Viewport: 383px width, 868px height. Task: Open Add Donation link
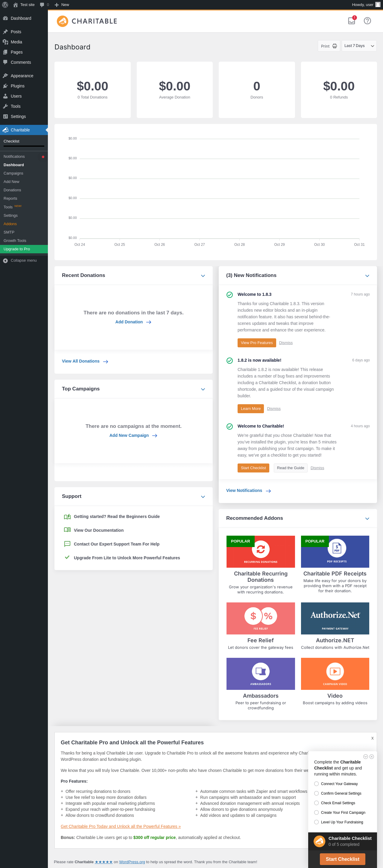(x=133, y=322)
